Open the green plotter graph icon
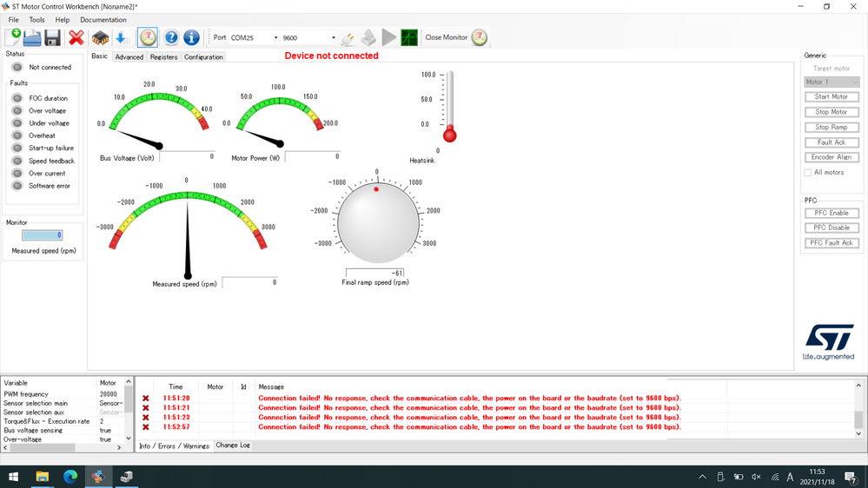 tap(409, 37)
